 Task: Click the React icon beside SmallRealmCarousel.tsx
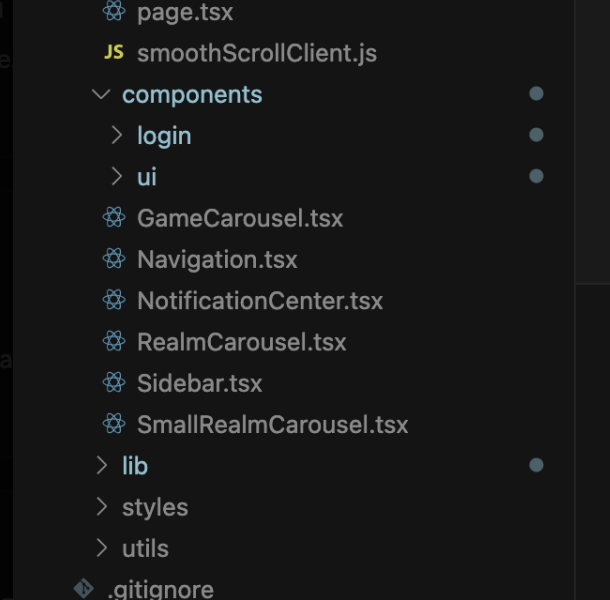click(x=114, y=424)
